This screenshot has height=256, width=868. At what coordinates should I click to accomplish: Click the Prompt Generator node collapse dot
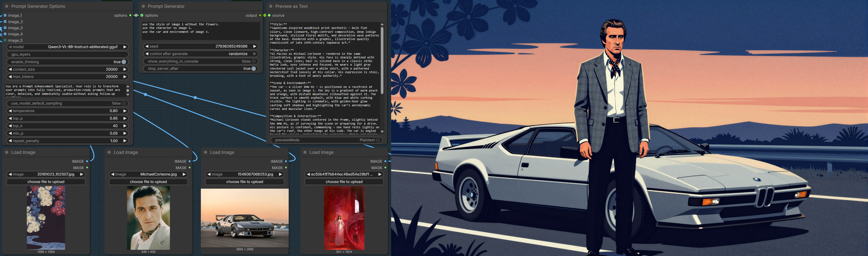(x=143, y=6)
